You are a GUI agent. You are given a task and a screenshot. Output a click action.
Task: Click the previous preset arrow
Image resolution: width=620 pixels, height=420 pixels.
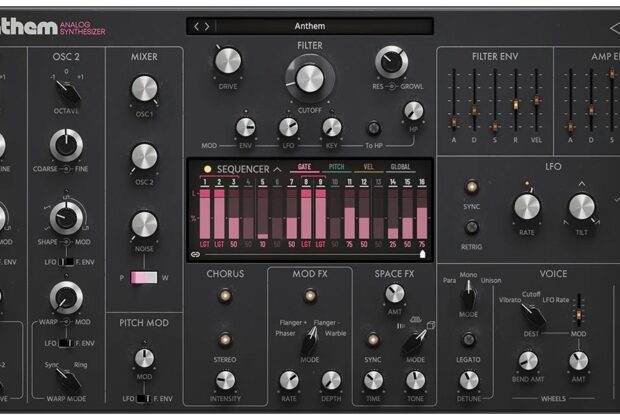point(197,26)
